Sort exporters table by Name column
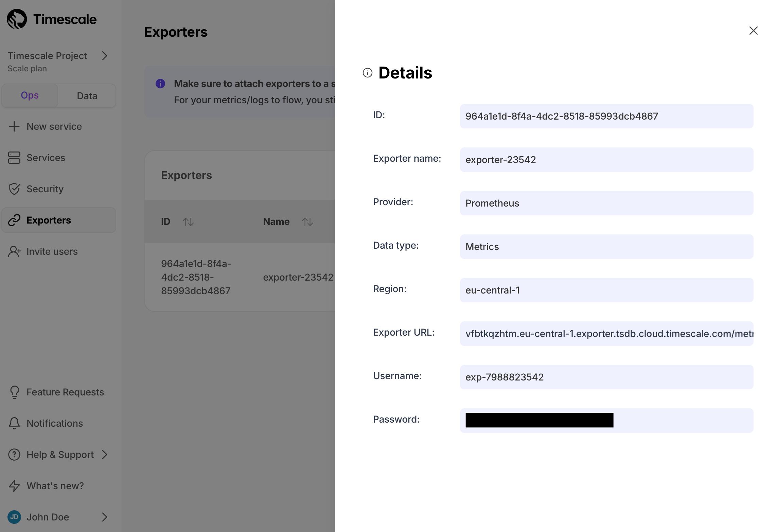Viewport: 776px width, 532px height. click(307, 222)
